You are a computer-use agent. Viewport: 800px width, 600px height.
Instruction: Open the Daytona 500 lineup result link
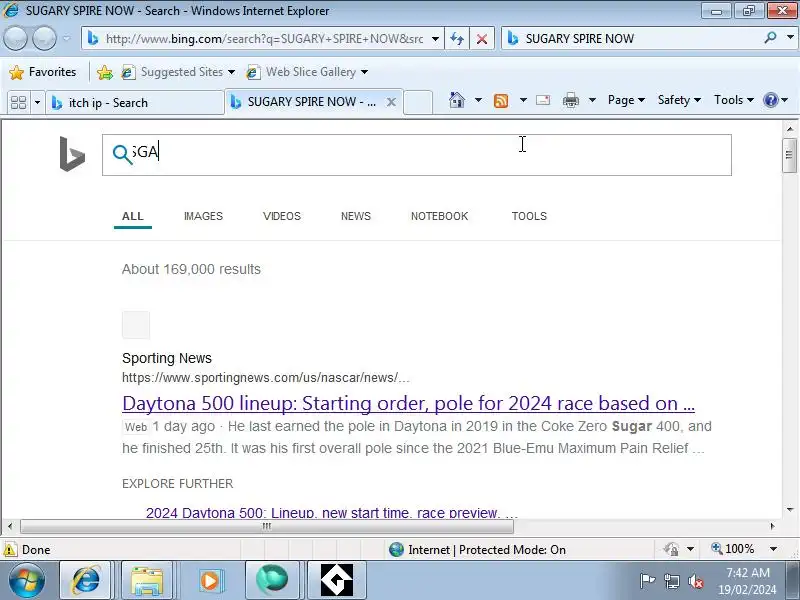(408, 404)
